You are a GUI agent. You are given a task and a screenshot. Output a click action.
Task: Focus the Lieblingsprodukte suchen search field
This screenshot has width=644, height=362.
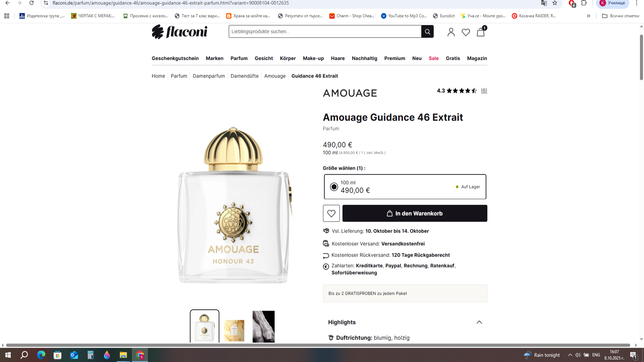325,32
